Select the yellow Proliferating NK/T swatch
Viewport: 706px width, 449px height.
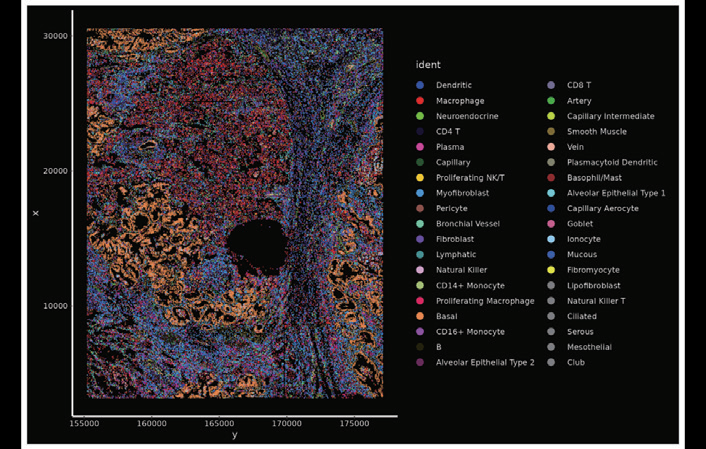421,178
